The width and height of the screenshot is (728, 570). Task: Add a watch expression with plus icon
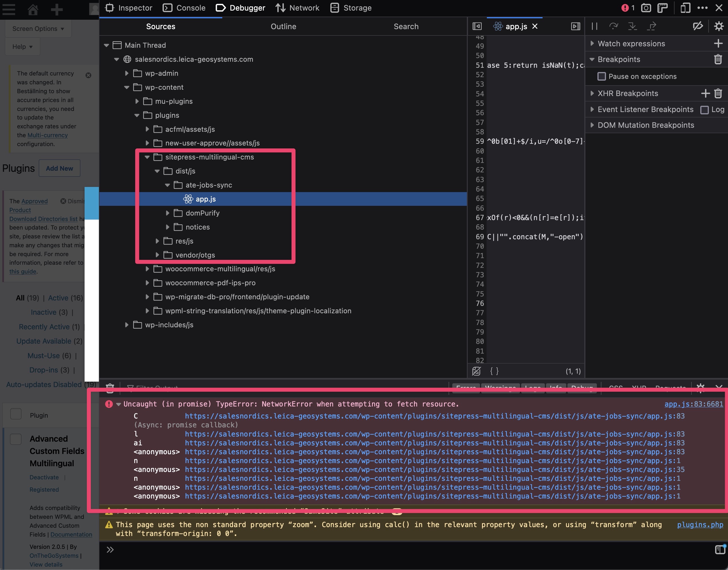click(718, 43)
